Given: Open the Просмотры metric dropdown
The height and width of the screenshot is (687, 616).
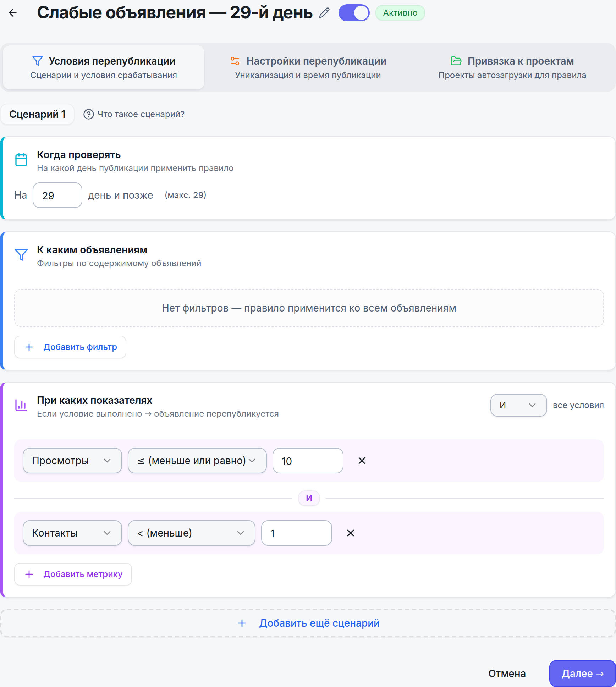Looking at the screenshot, I should point(72,461).
